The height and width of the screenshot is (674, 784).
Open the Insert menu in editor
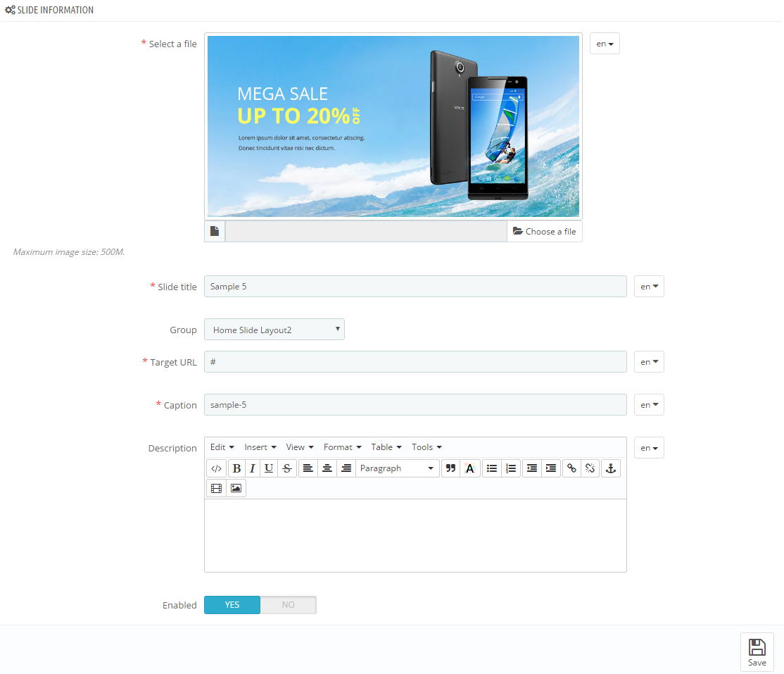pyautogui.click(x=260, y=447)
